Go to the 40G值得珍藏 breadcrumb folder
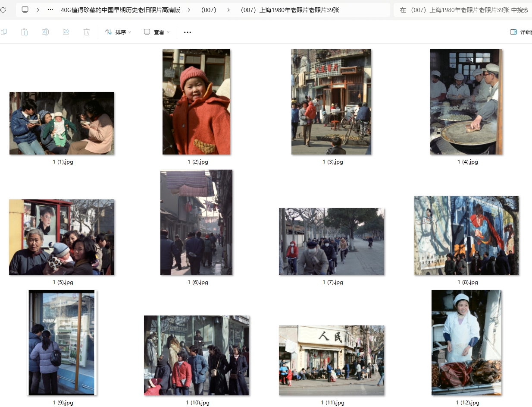The height and width of the screenshot is (407, 532). pyautogui.click(x=120, y=9)
